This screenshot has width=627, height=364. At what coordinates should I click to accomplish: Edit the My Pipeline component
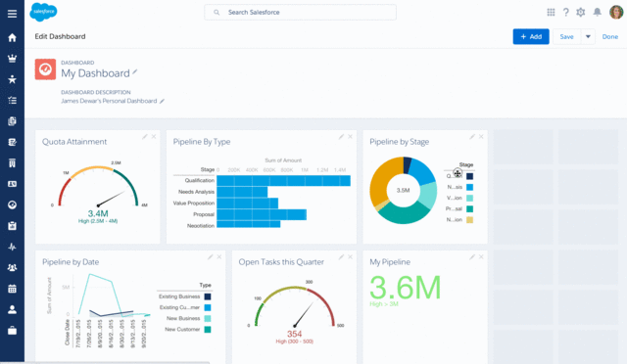coord(472,257)
